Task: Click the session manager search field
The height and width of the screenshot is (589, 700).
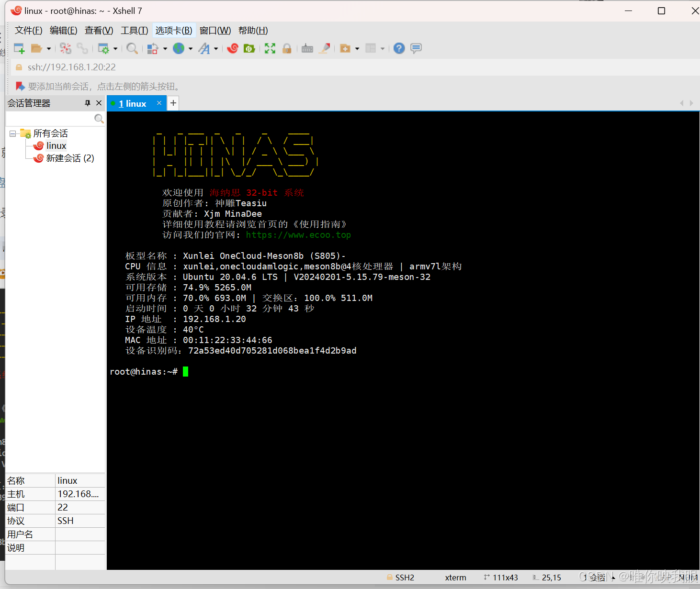Action: 50,119
